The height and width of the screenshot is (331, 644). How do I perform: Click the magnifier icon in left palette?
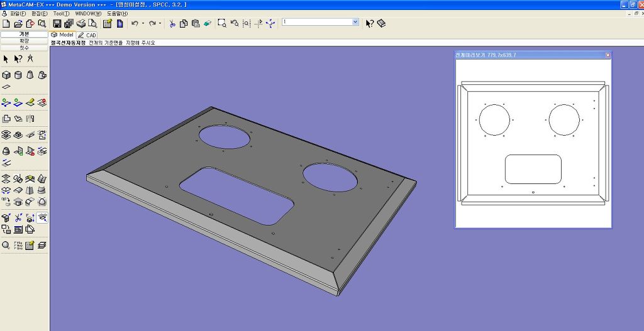6,245
